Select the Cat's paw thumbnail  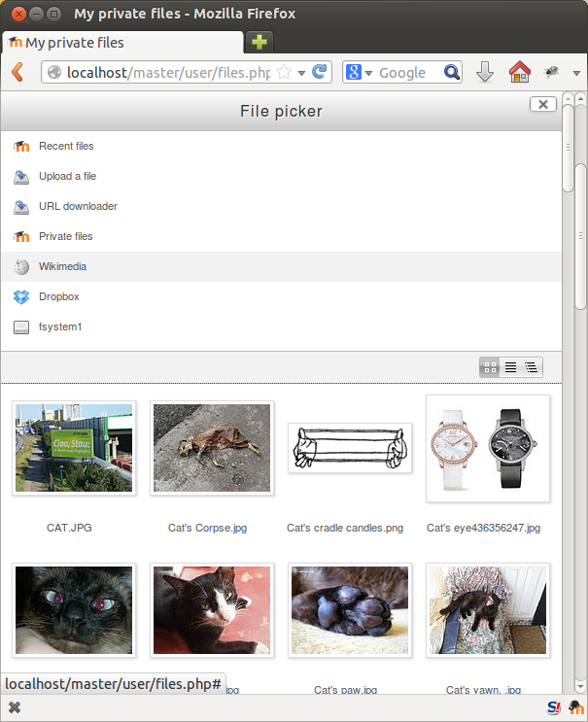click(350, 610)
